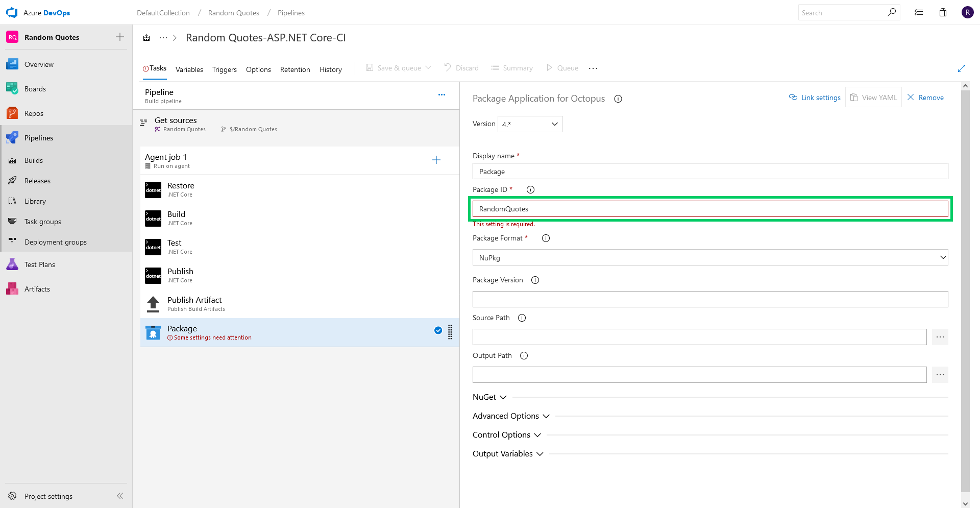Switch to the Triggers tab
Viewport: 980px width, 508px height.
click(x=225, y=69)
